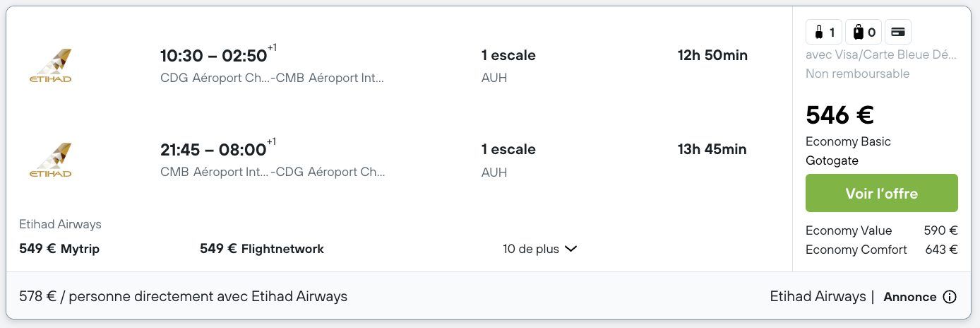Click the 546 € price
This screenshot has width=980, height=328.
(x=840, y=115)
